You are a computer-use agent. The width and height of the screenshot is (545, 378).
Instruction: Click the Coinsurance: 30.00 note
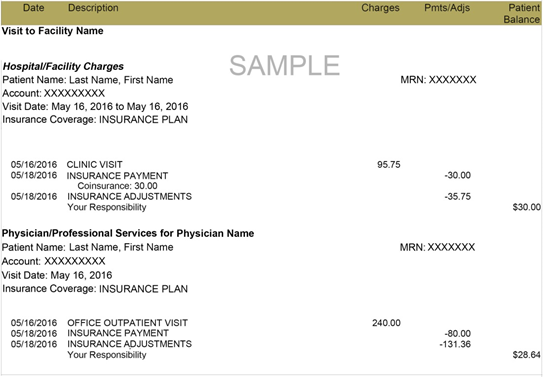[x=117, y=186]
